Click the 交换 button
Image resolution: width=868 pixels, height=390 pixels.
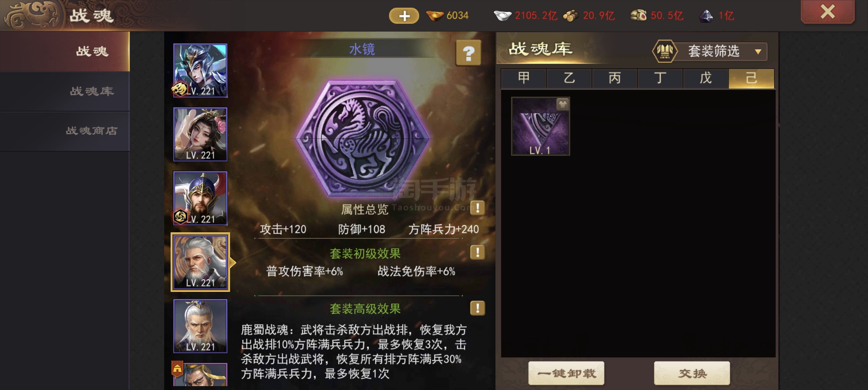[692, 373]
